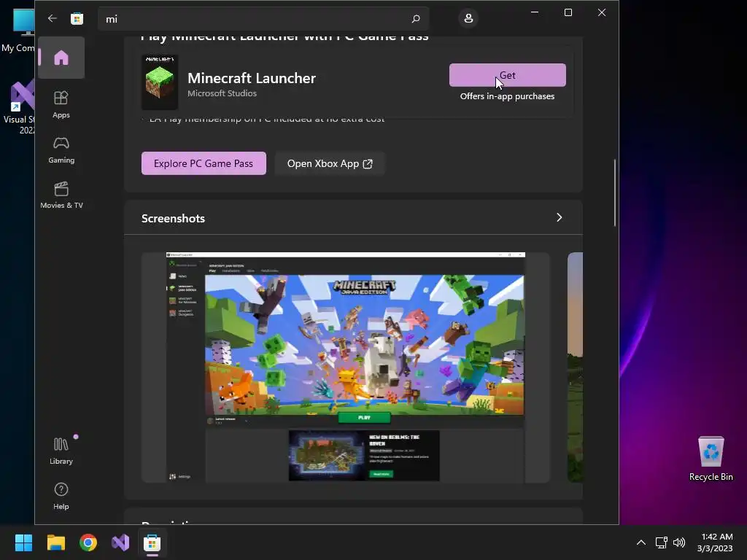The width and height of the screenshot is (747, 560).
Task: Open the Windows Start menu
Action: [23, 542]
